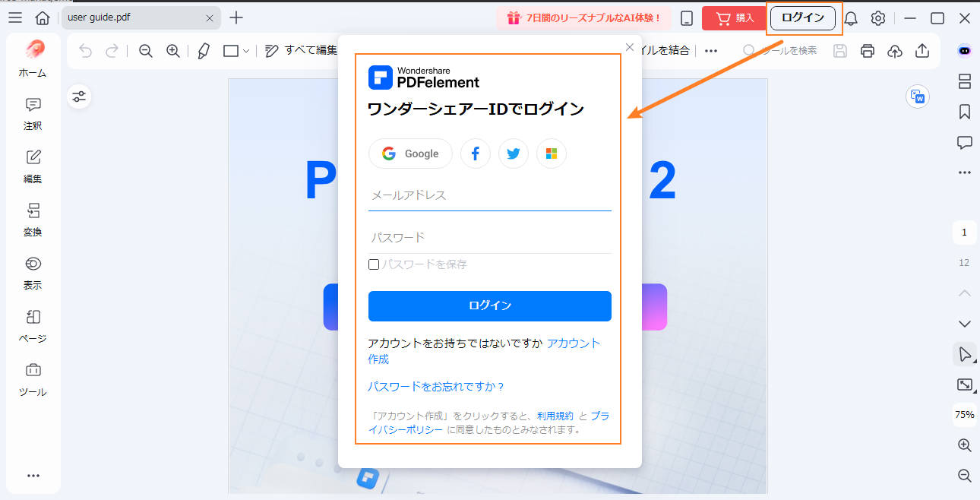Viewport: 980px width, 500px height.
Task: Open the hamburger main menu
Action: tap(14, 17)
